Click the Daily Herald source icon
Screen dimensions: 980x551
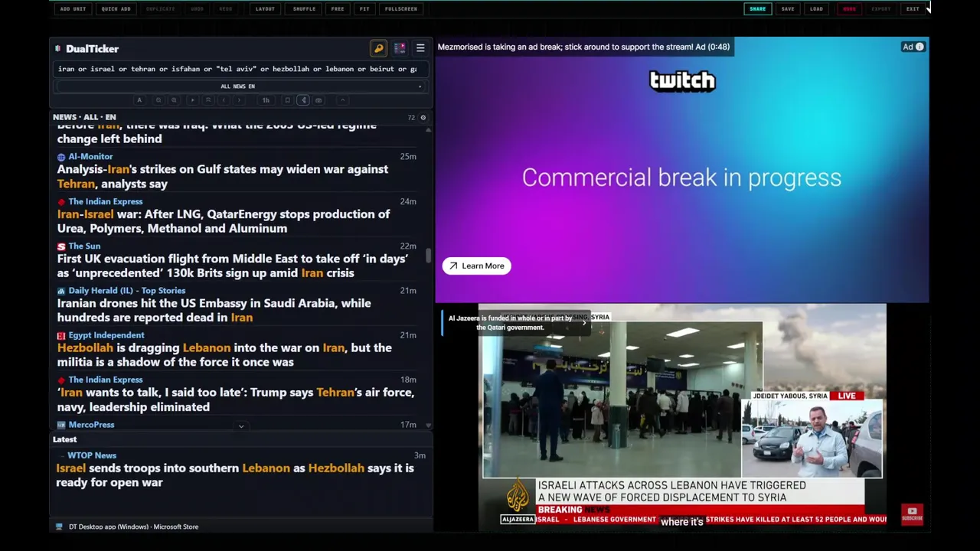(61, 291)
